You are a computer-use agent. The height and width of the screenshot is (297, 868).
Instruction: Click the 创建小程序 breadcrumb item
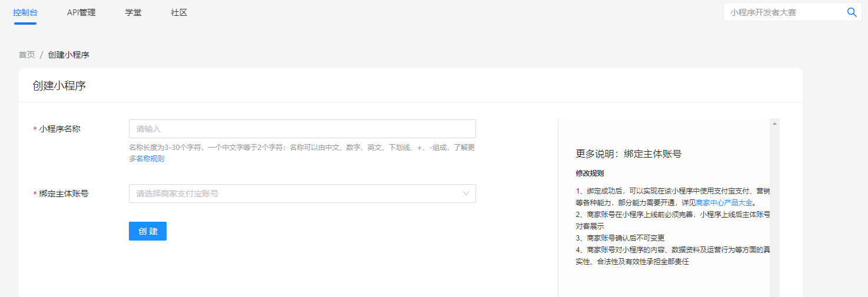click(x=69, y=55)
